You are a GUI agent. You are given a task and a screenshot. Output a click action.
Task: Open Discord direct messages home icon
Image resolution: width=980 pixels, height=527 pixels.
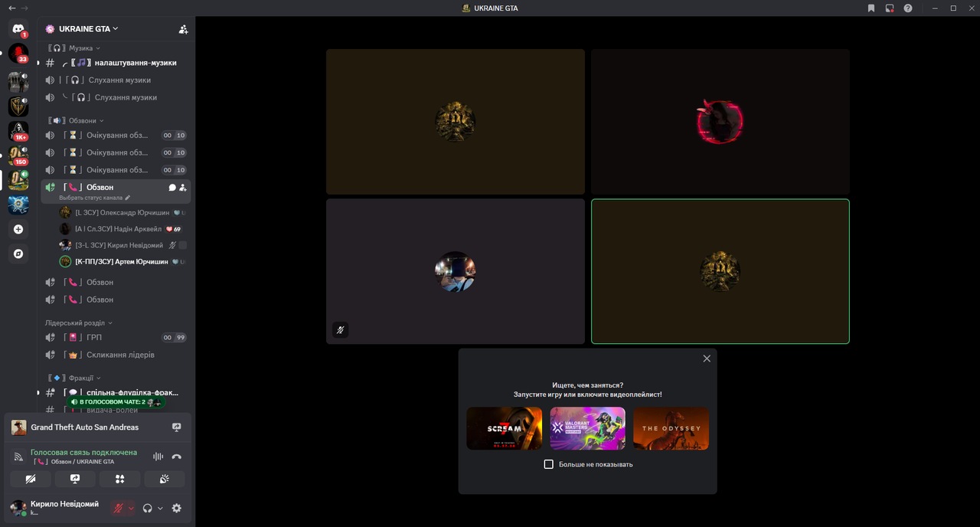[18, 29]
